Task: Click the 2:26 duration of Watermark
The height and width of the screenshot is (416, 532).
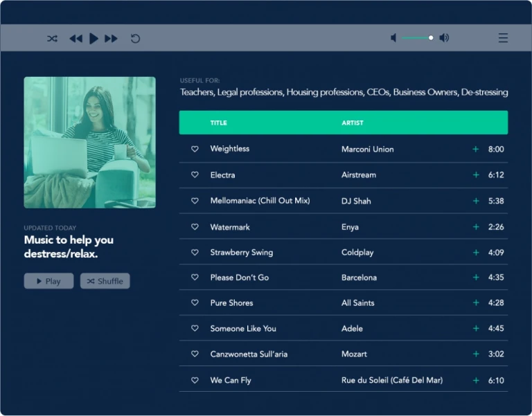Action: pyautogui.click(x=496, y=227)
